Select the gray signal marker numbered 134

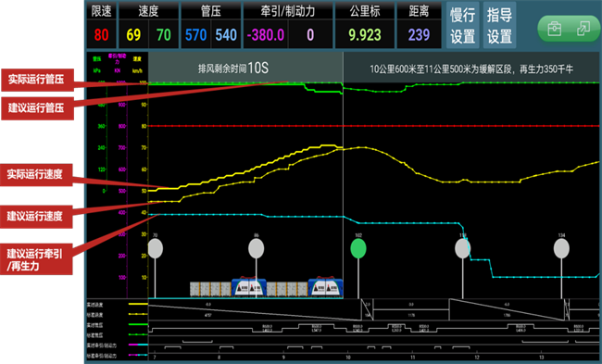coord(561,248)
